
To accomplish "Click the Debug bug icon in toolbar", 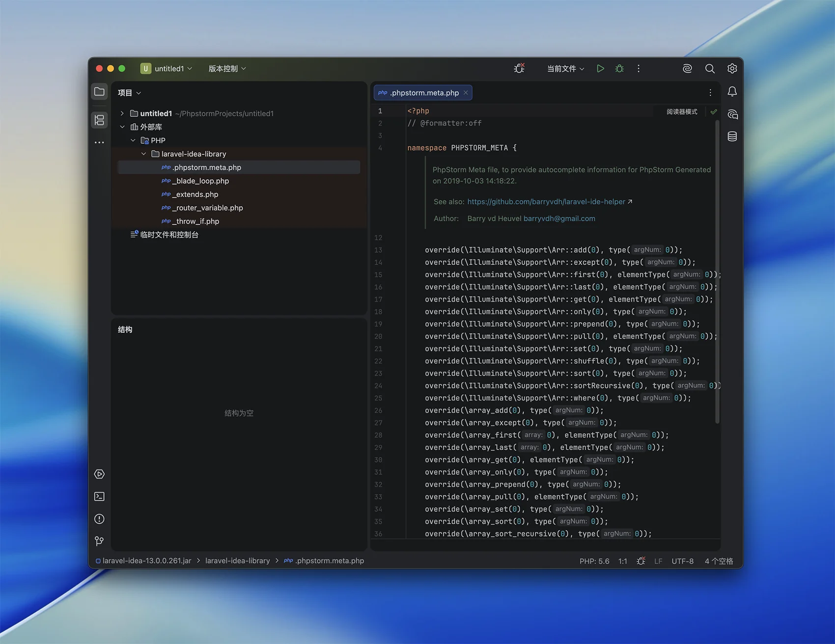I will [619, 69].
